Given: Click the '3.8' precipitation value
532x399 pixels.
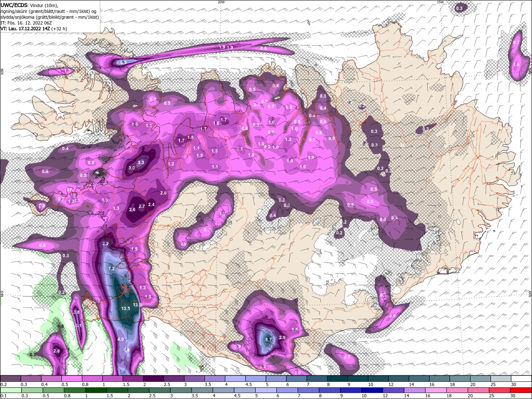Looking at the screenshot, I should (x=76, y=312).
